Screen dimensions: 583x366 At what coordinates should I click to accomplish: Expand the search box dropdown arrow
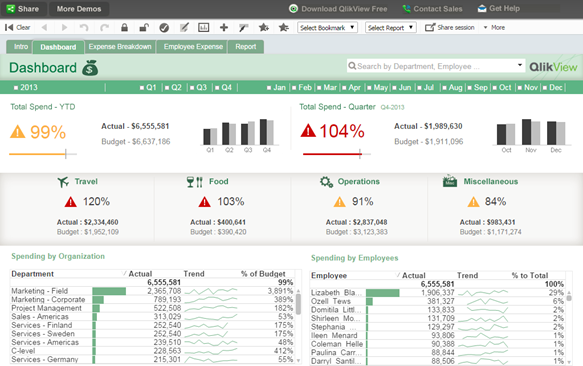tap(520, 66)
